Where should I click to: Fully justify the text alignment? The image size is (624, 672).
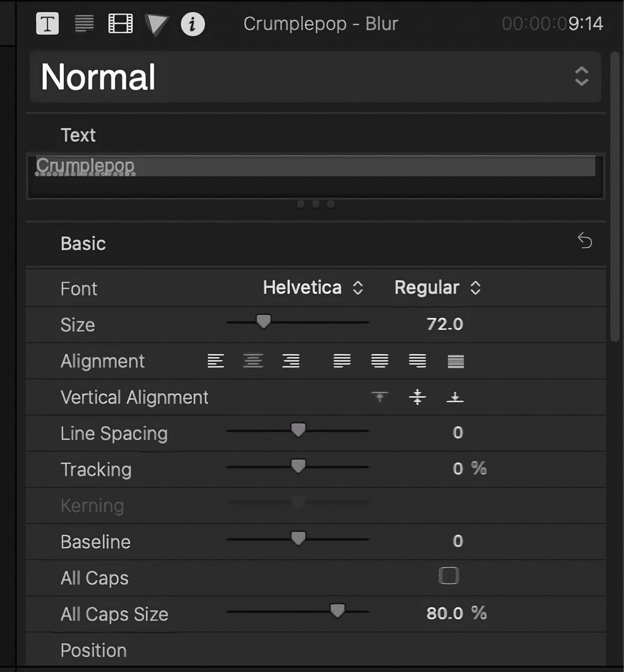456,361
